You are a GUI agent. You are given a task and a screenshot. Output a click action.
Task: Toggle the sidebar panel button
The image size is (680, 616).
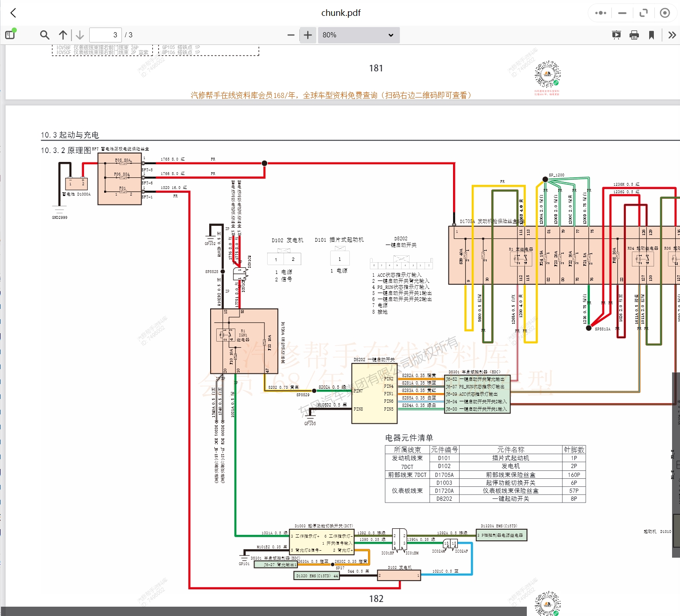10,35
